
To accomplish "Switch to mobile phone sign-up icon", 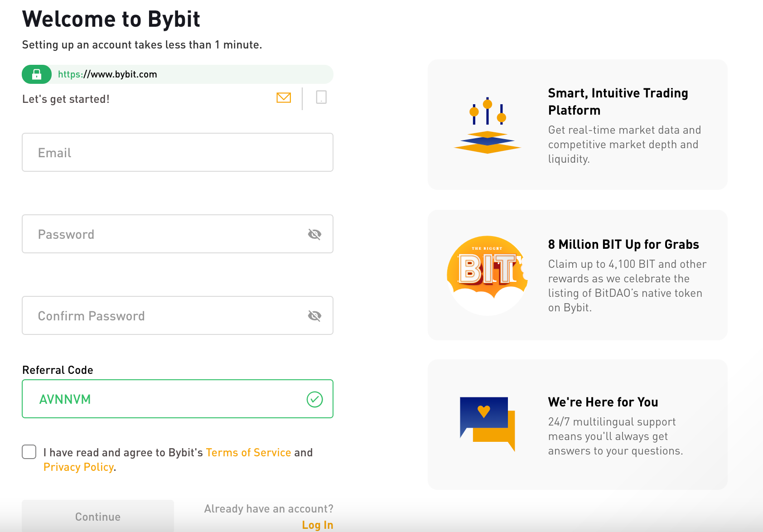I will click(x=321, y=97).
